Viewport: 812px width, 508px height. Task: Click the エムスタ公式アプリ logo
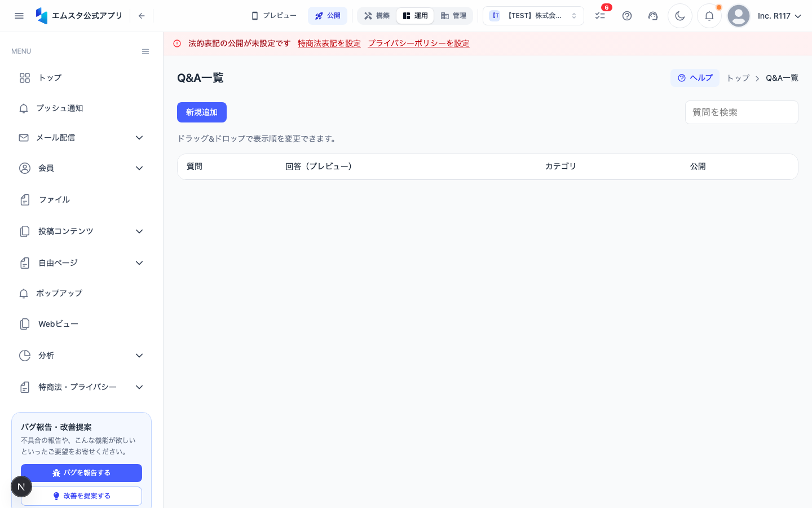[x=79, y=16]
